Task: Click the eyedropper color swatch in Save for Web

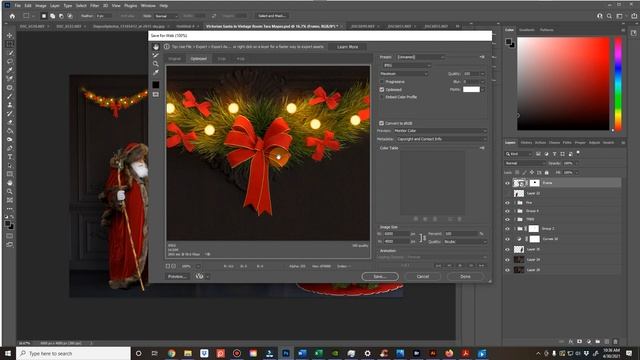Action: coord(156,84)
